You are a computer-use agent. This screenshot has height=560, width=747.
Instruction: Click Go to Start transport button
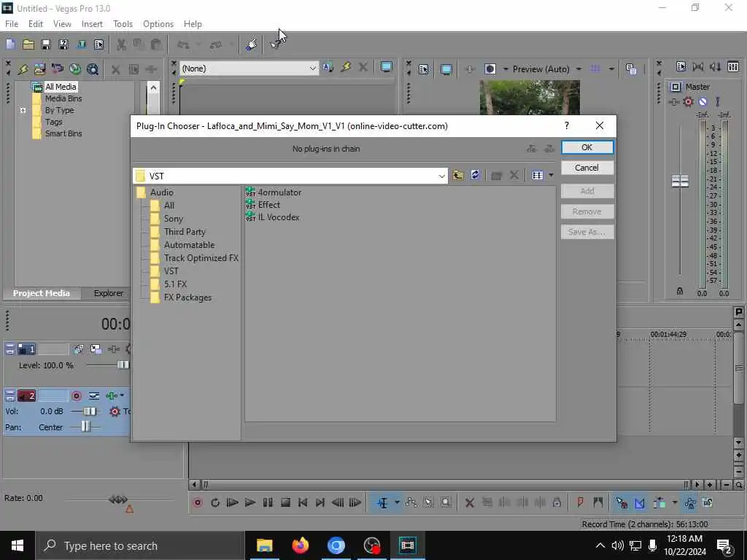[x=303, y=502]
